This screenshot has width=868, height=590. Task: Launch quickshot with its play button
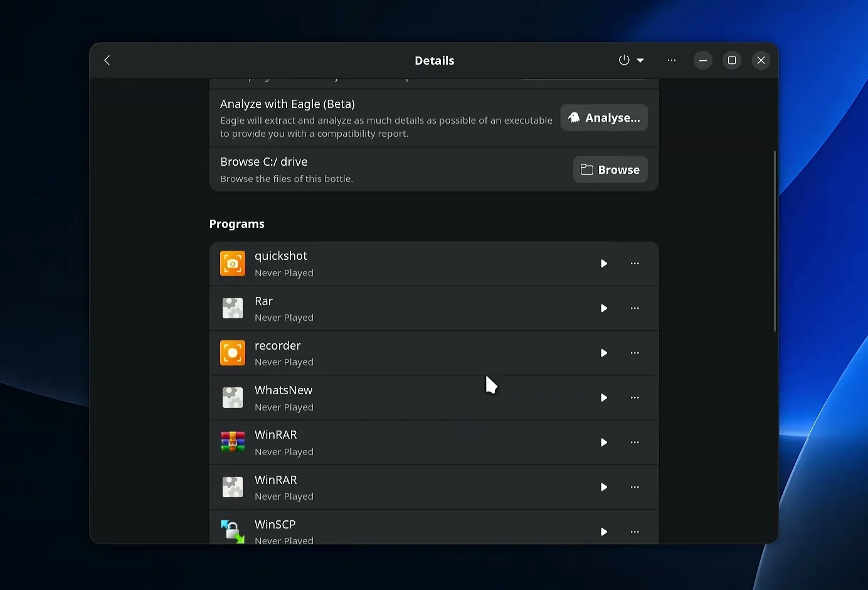click(604, 264)
